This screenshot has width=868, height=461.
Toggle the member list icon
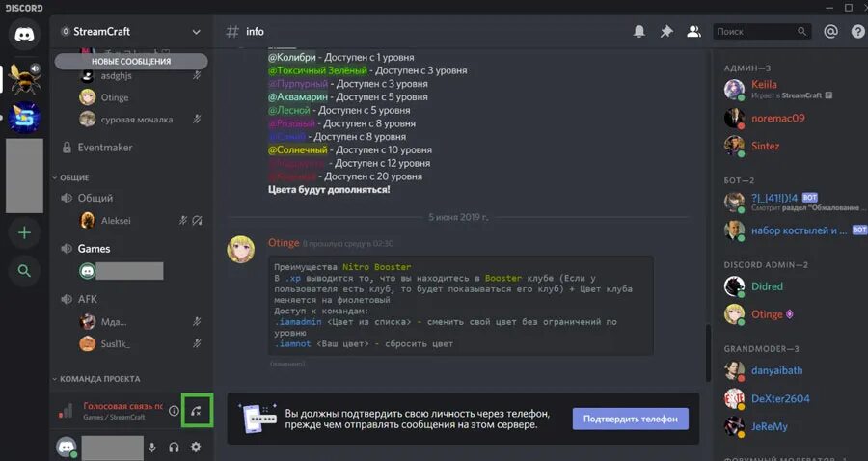pyautogui.click(x=693, y=32)
